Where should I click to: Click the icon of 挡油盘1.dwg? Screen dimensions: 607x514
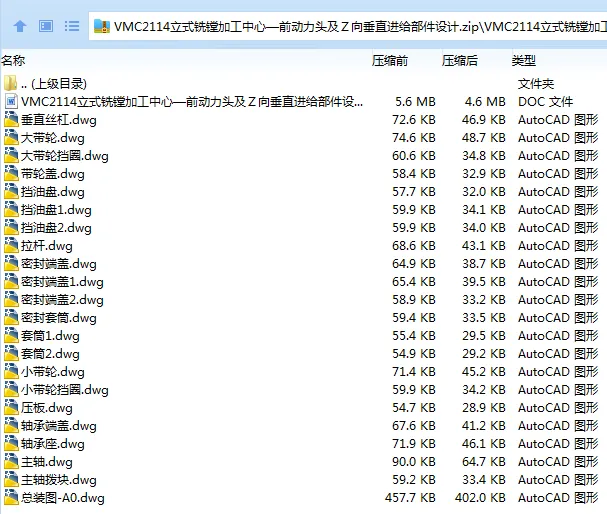click(11, 210)
